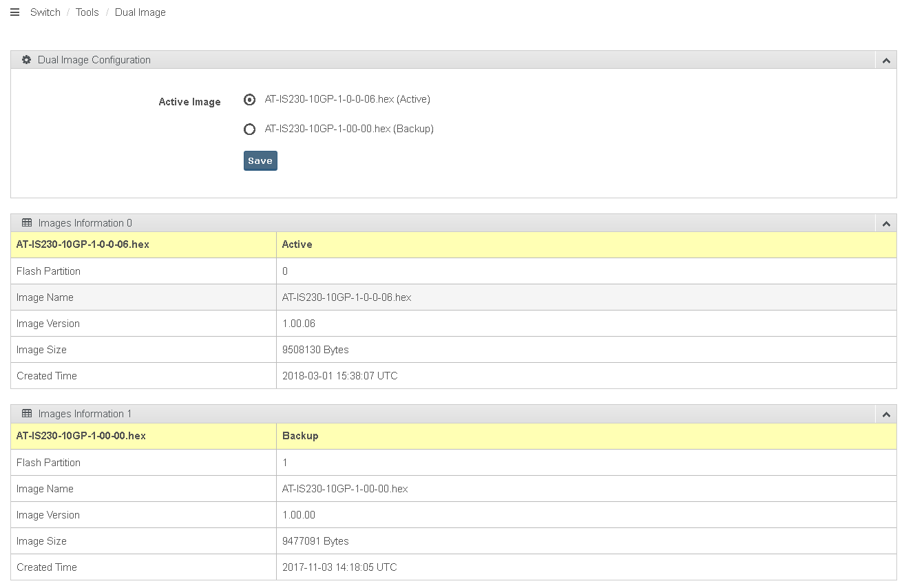Select the AT-IS230-10GP-1-0-0-06.hex (Active) radio button
This screenshot has width=904, height=588.
point(249,100)
